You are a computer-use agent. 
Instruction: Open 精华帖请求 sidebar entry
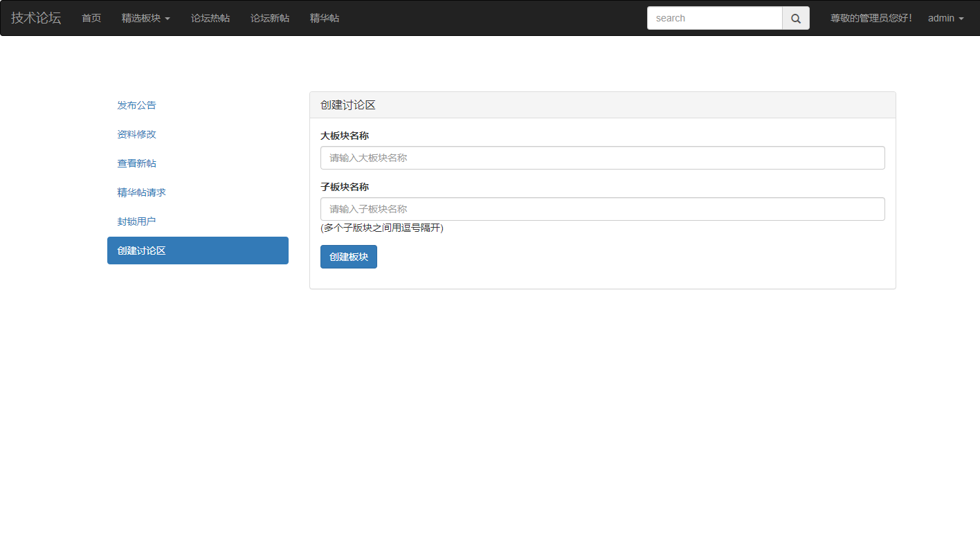pyautogui.click(x=142, y=192)
